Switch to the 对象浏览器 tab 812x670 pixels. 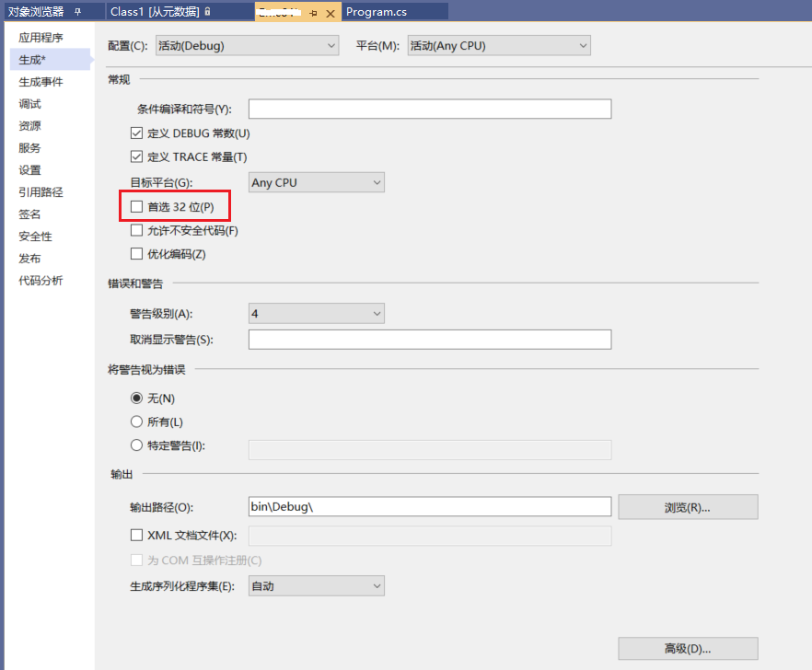[x=36, y=11]
